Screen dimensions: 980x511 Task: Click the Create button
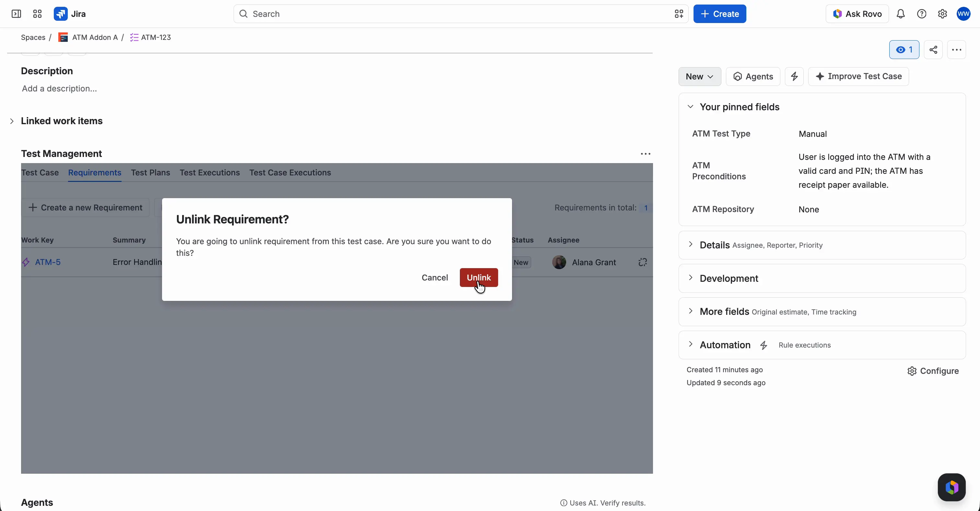[x=720, y=14]
